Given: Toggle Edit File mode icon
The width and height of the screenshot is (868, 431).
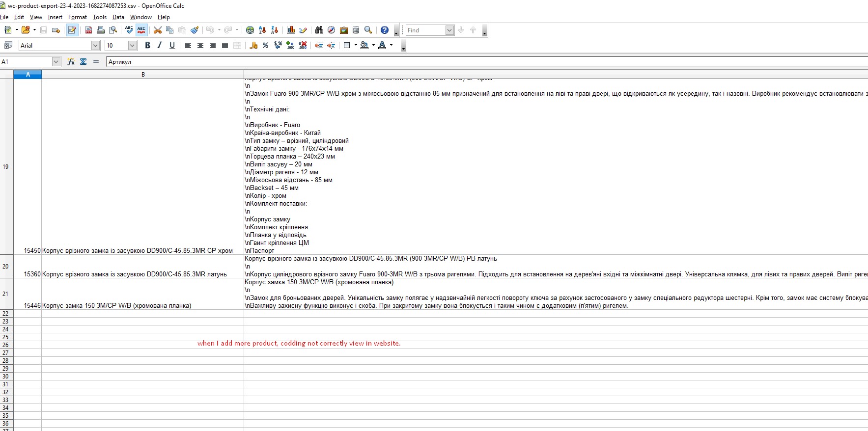Looking at the screenshot, I should pyautogui.click(x=72, y=30).
